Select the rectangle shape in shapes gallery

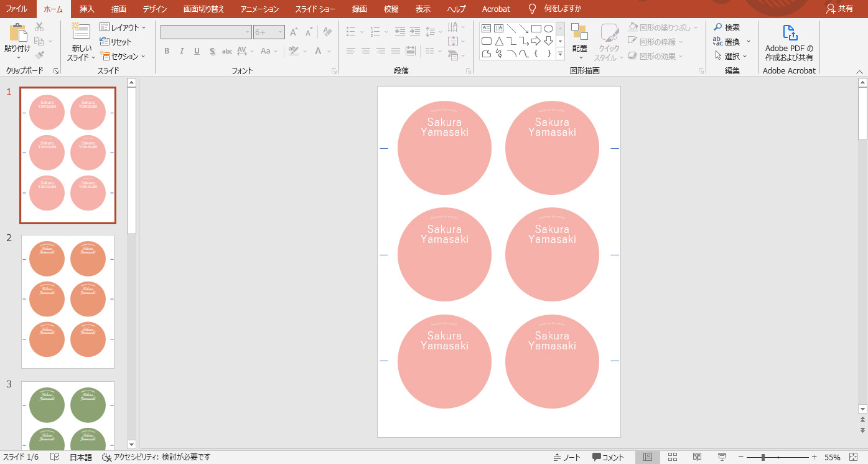[x=536, y=29]
